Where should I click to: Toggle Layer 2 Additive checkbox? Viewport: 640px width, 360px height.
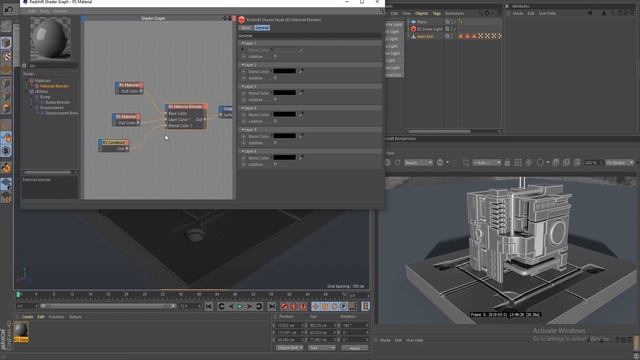(275, 78)
